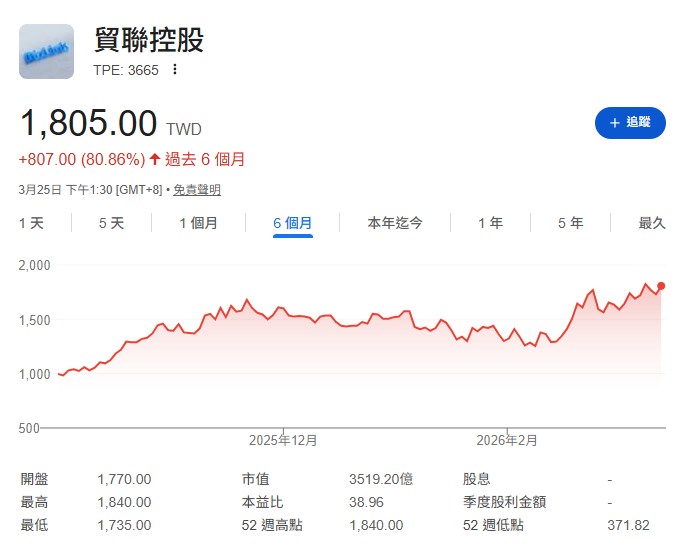Click the 2,000 y-axis label
This screenshot has width=676, height=555.
click(34, 265)
